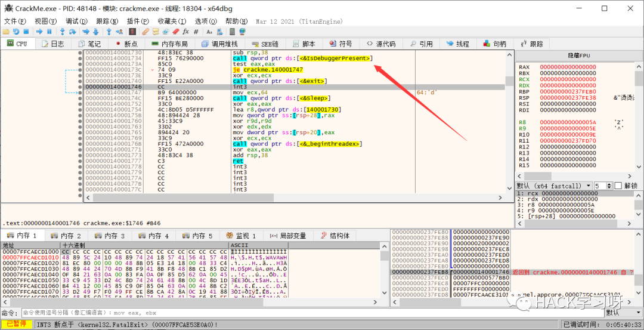Open the x64 fastcall calling convention dropdown
Viewport: 644px width, 330px height.
pos(554,186)
